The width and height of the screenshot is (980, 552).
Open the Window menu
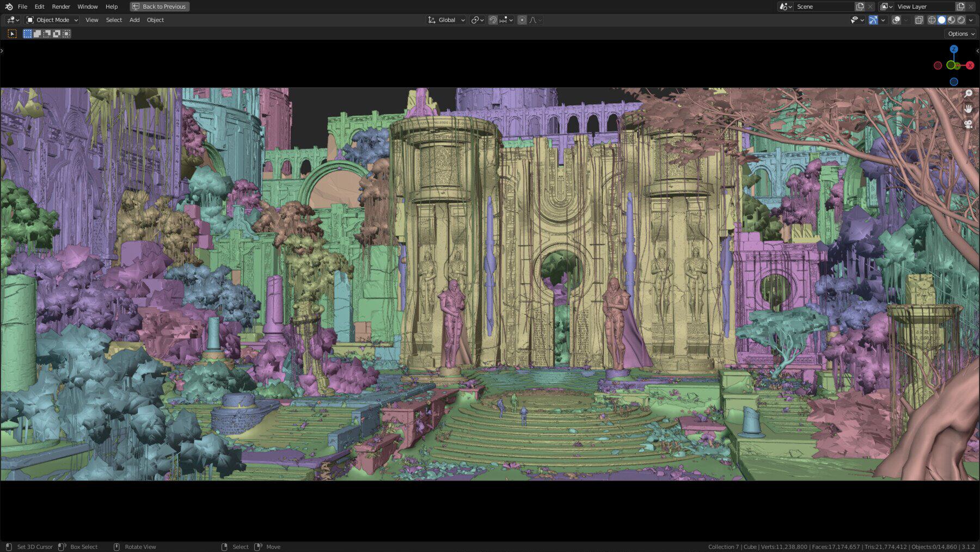[x=87, y=7]
